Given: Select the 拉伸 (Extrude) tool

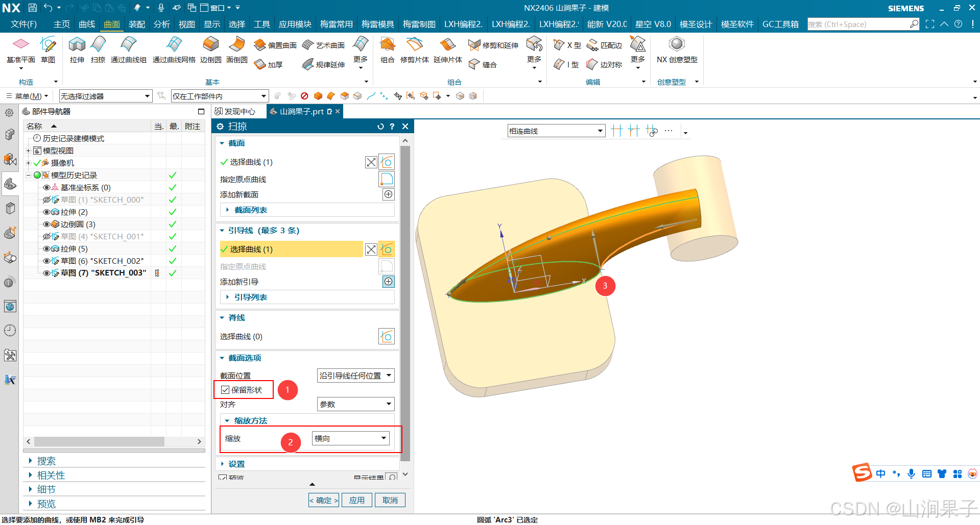Looking at the screenshot, I should [x=77, y=50].
